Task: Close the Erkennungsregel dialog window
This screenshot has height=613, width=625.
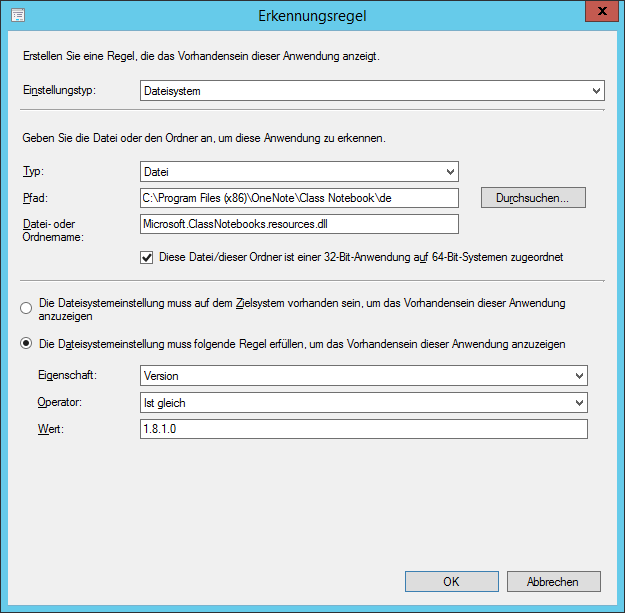Action: [598, 12]
